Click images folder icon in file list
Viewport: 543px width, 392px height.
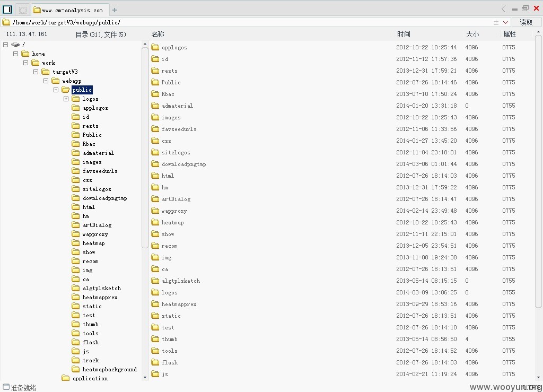(155, 117)
